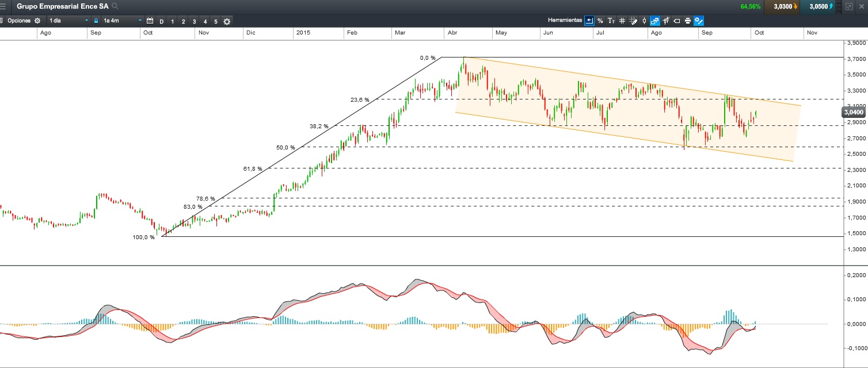Toggle the blue time-range lock
The height and width of the screenshot is (368, 868).
[x=96, y=21]
